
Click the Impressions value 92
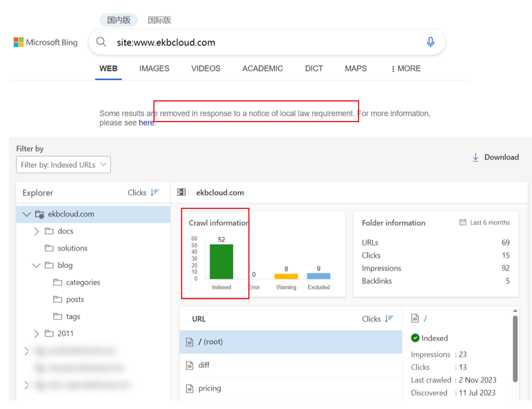click(505, 268)
